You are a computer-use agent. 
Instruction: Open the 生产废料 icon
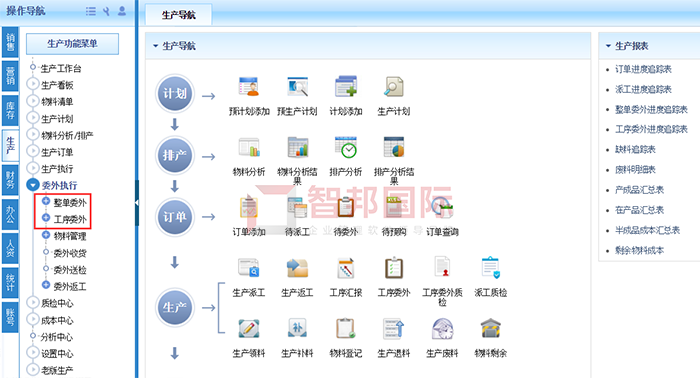pos(442,328)
